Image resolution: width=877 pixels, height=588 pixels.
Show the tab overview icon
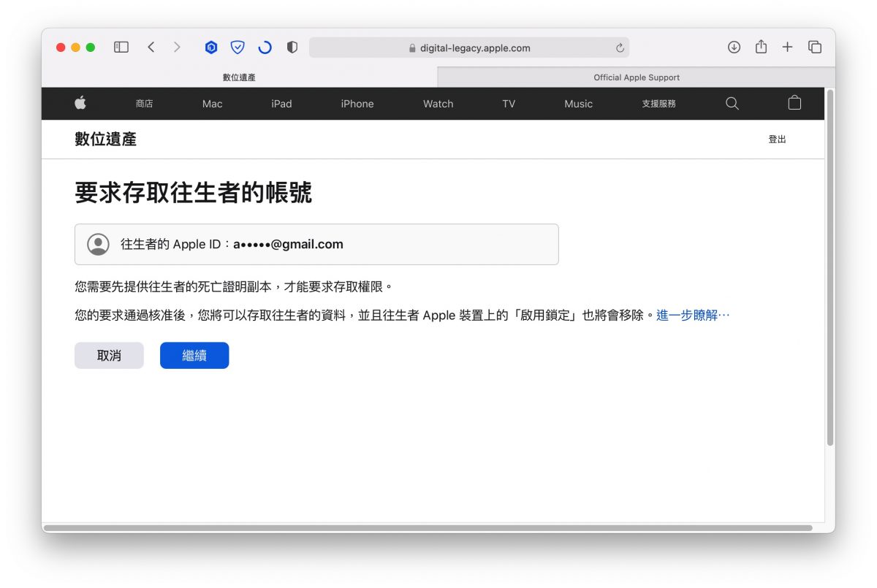click(815, 47)
